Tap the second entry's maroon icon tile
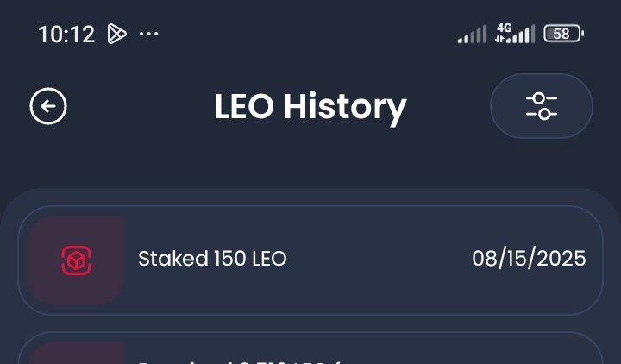621x364 pixels. 76,353
